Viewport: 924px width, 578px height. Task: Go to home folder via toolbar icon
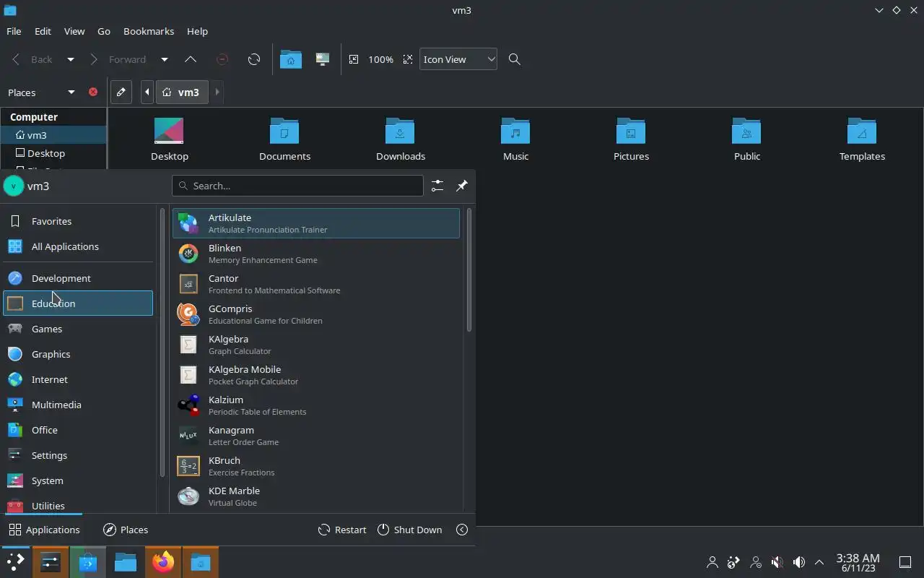tap(290, 59)
